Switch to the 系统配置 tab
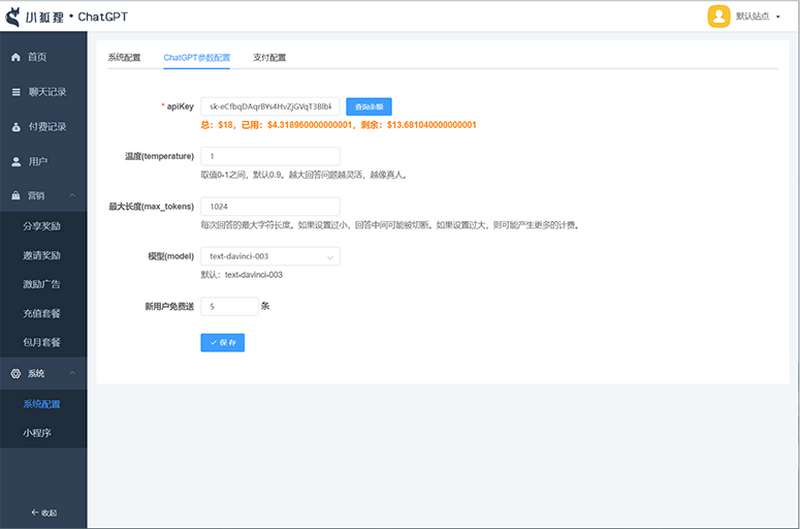 click(125, 58)
